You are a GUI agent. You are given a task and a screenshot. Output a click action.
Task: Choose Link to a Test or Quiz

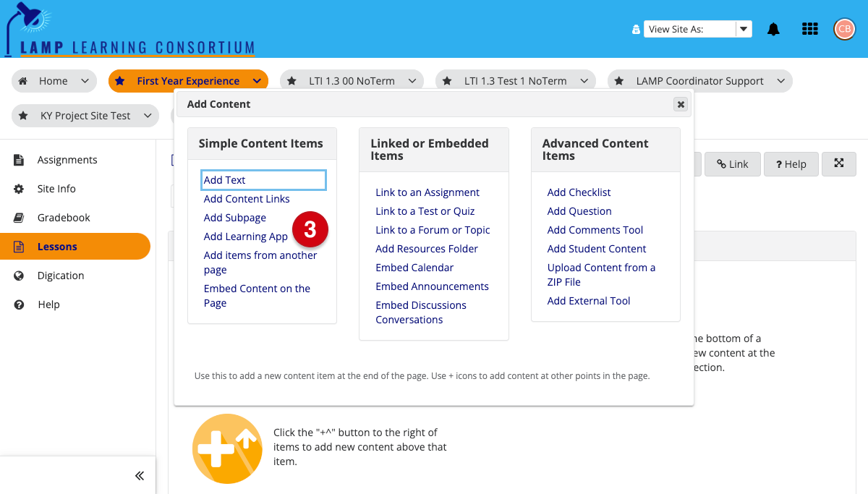point(425,211)
